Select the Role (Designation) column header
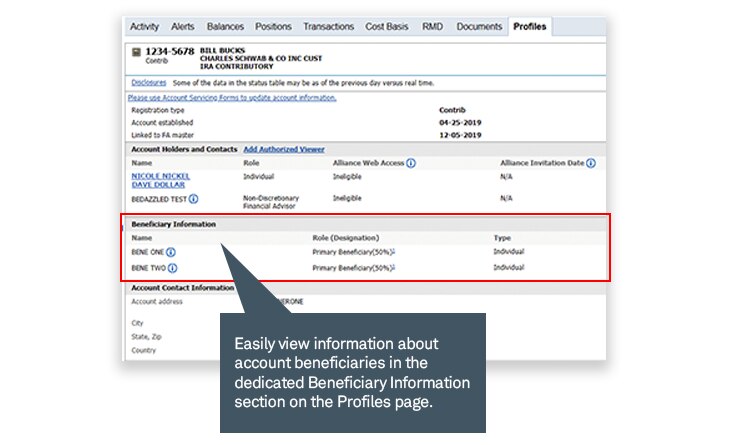The height and width of the screenshot is (445, 730). [x=345, y=238]
